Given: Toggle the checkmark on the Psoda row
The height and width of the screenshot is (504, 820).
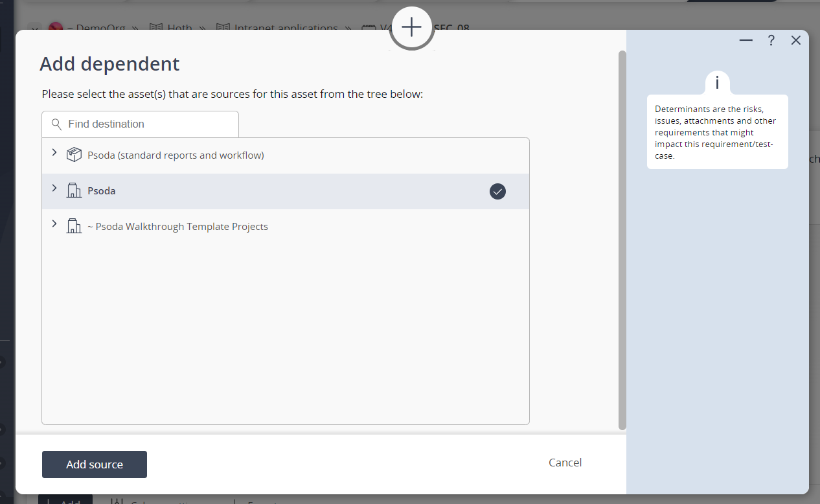Looking at the screenshot, I should (497, 191).
